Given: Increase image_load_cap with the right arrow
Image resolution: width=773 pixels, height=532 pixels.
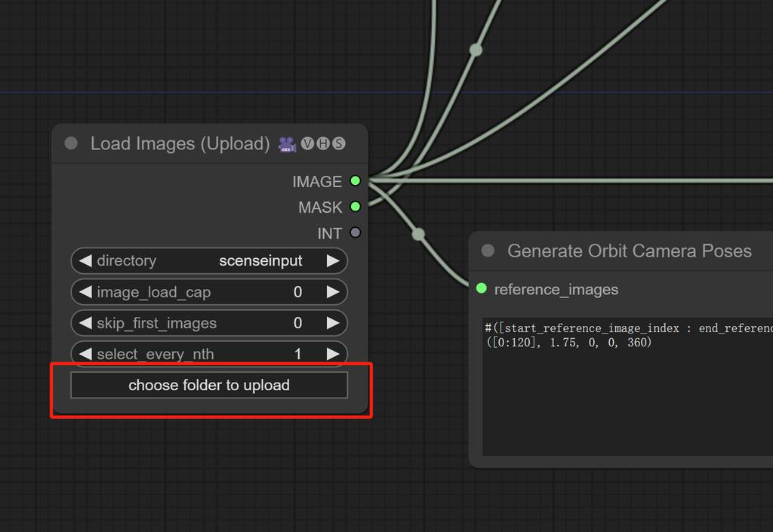Looking at the screenshot, I should tap(332, 292).
